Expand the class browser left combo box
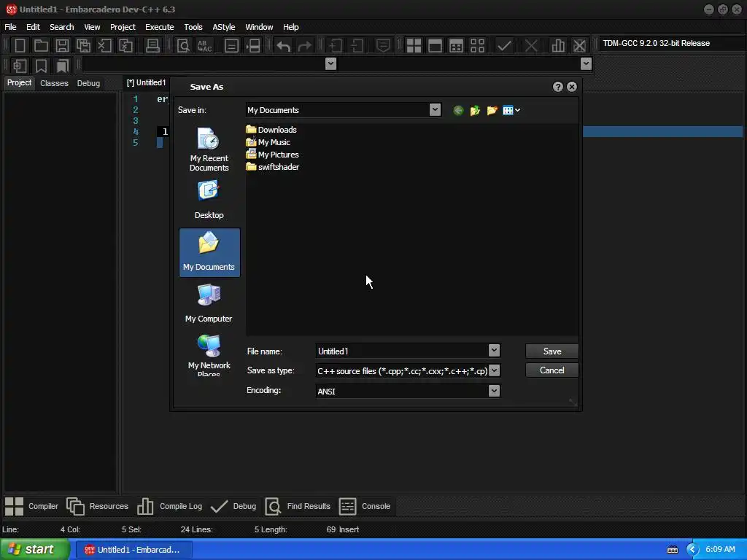The height and width of the screenshot is (560, 747). [330, 64]
